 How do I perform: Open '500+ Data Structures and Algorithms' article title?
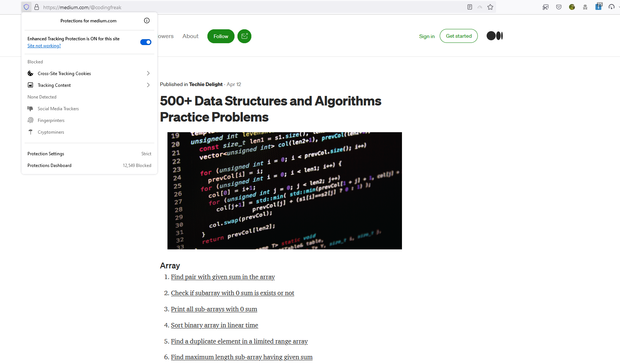pos(270,109)
